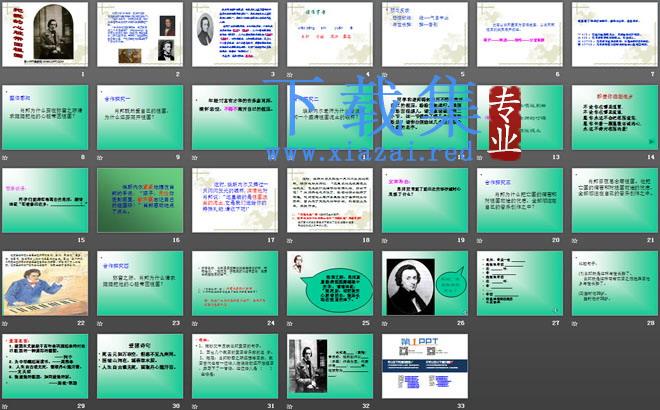Screen dimensions: 660x410
Task: Select slide 21 thumbnail
Action: 615,200
